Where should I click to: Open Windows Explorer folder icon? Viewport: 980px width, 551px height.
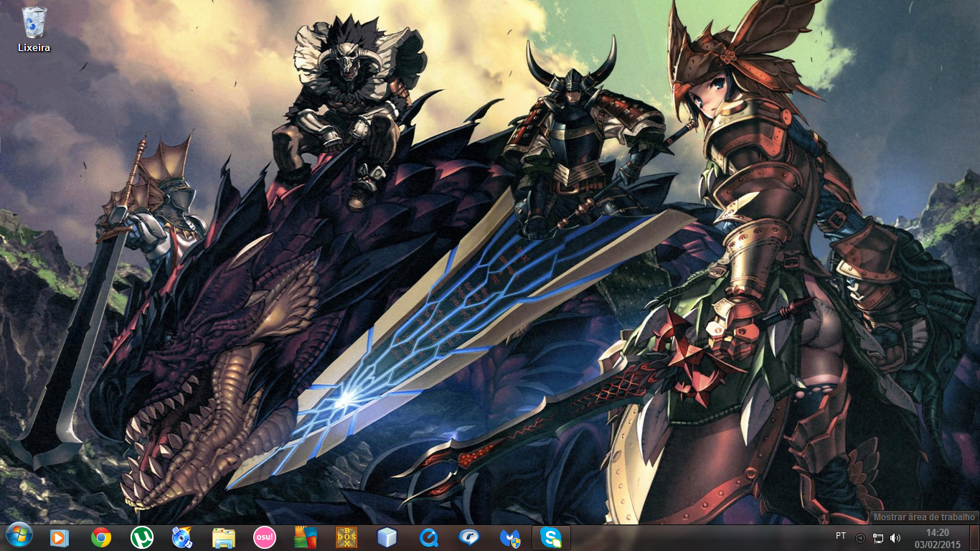pos(224,537)
